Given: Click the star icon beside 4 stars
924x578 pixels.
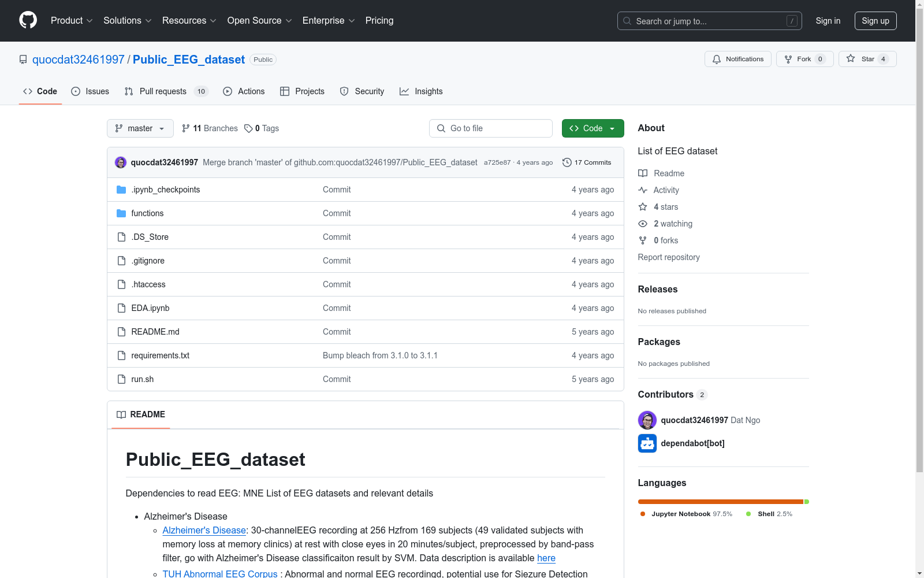Looking at the screenshot, I should (643, 207).
